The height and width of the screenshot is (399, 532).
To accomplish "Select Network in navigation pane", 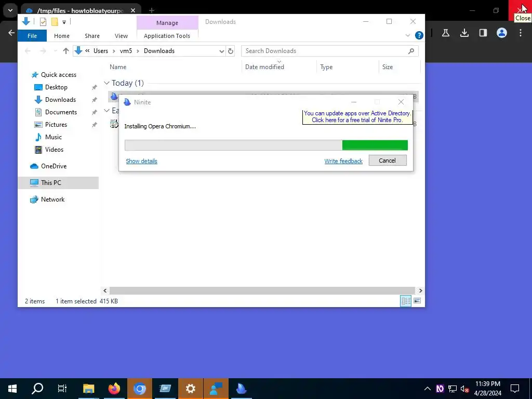I will [x=52, y=199].
